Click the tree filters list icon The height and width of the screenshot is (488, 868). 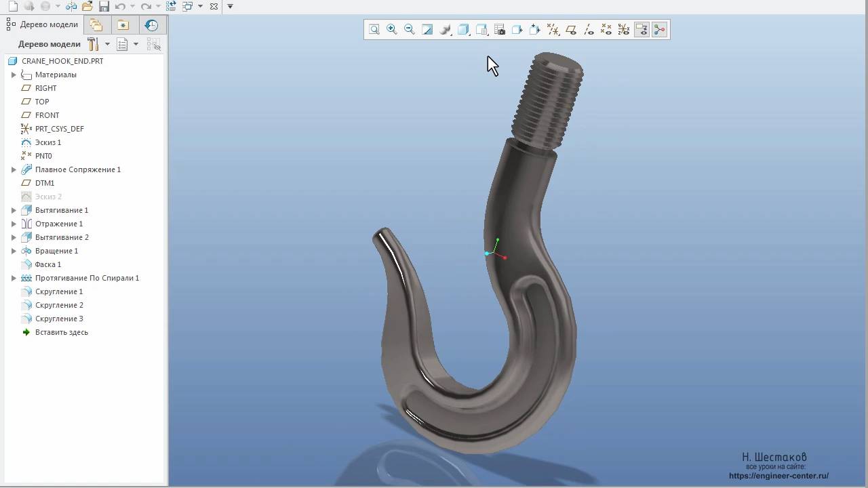pos(122,44)
